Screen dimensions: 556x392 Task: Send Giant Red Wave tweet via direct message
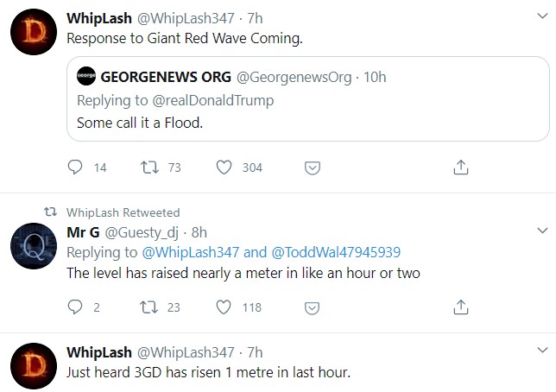314,168
